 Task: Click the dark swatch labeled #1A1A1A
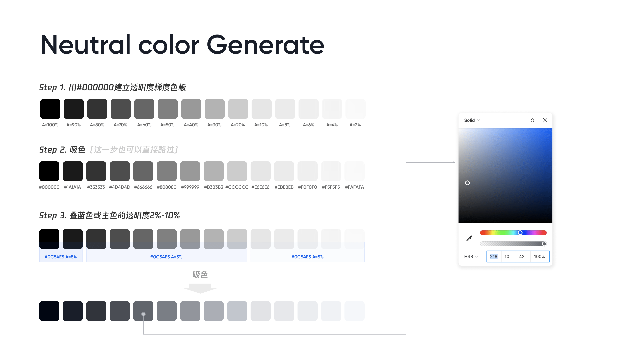(72, 171)
